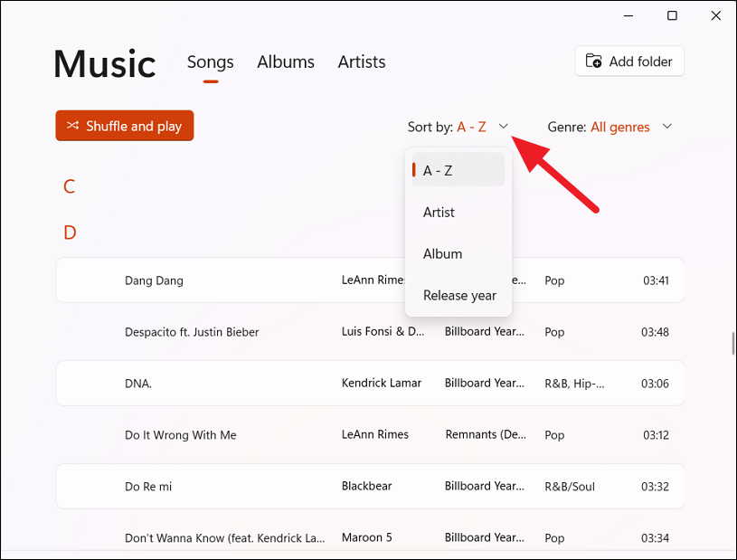Click the letter C group header
Image resolution: width=737 pixels, height=560 pixels.
click(69, 186)
